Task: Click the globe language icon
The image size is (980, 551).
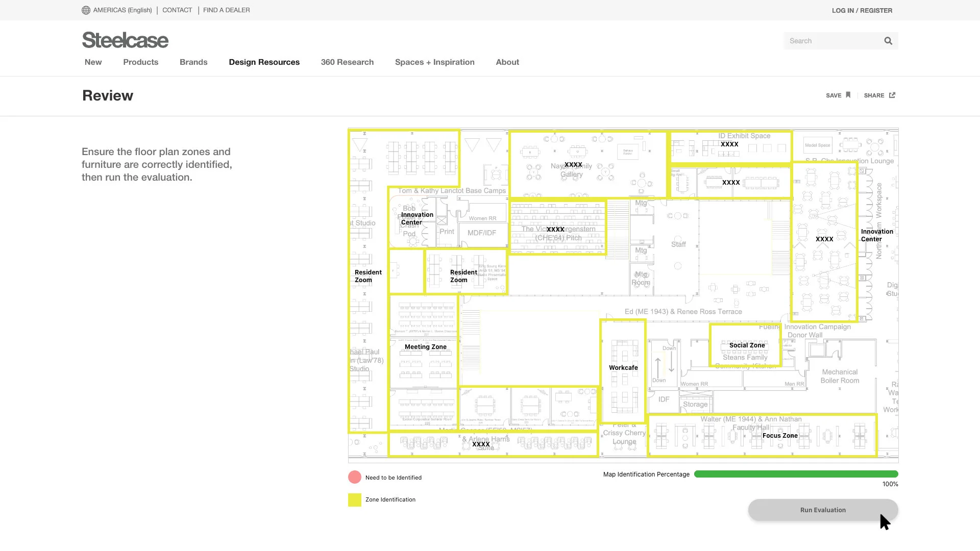Action: tap(86, 10)
